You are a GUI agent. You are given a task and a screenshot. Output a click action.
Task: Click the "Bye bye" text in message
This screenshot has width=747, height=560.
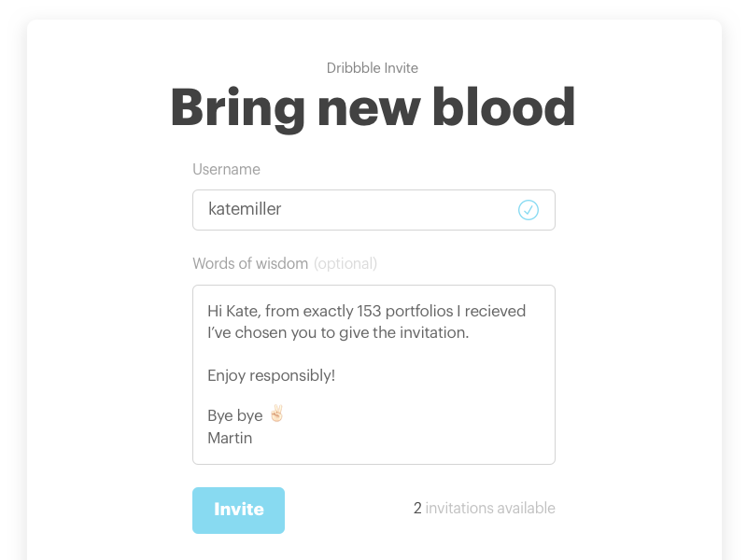(x=235, y=415)
